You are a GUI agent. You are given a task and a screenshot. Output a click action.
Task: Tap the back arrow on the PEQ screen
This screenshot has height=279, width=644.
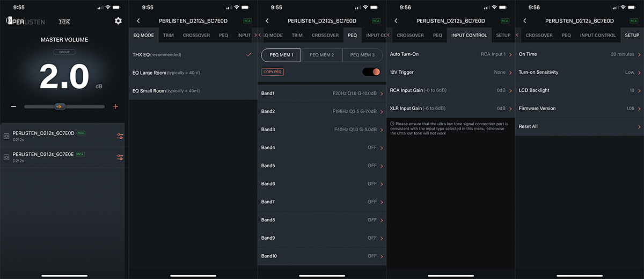[x=267, y=21]
